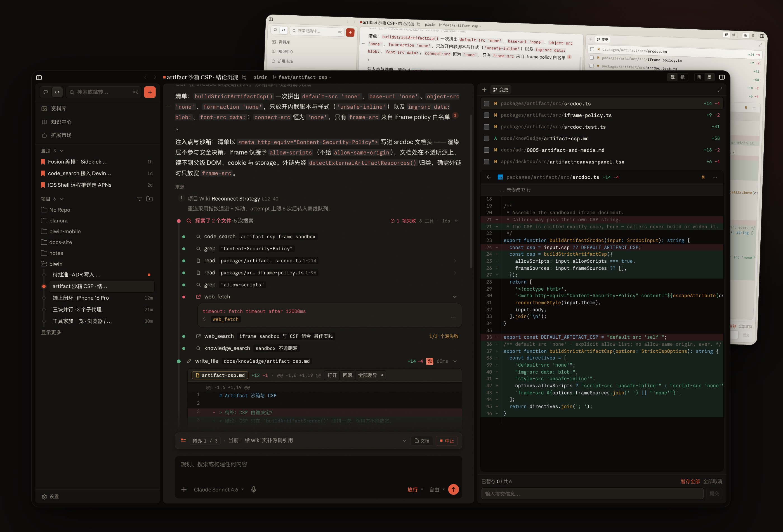Viewport: 783px width, 532px height.
Task: Check the artifact-csp.md file checkbox
Action: point(487,138)
